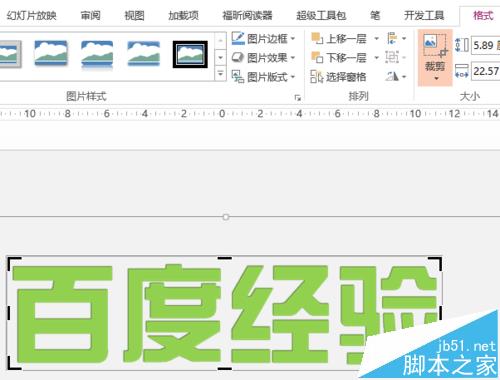500x380 pixels.
Task: Open the 图片效果 dropdown arrow
Action: [x=293, y=58]
